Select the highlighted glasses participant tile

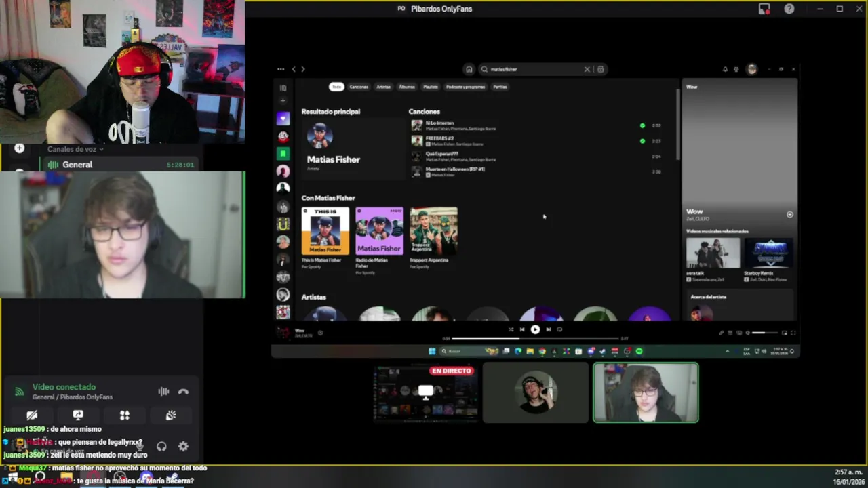646,392
